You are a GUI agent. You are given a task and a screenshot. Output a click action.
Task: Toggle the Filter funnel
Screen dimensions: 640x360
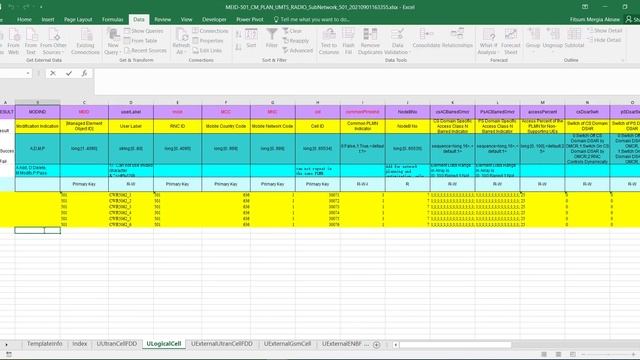tap(272, 38)
